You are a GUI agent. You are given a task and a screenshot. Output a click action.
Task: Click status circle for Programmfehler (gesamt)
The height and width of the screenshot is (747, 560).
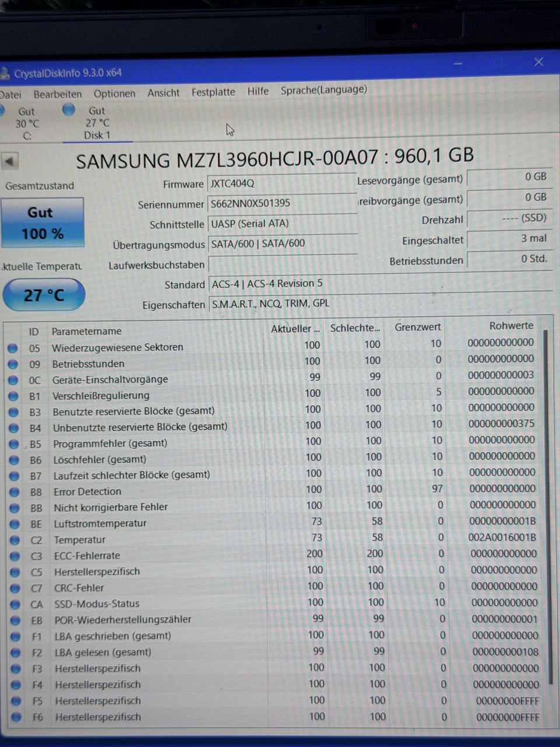coord(14,444)
